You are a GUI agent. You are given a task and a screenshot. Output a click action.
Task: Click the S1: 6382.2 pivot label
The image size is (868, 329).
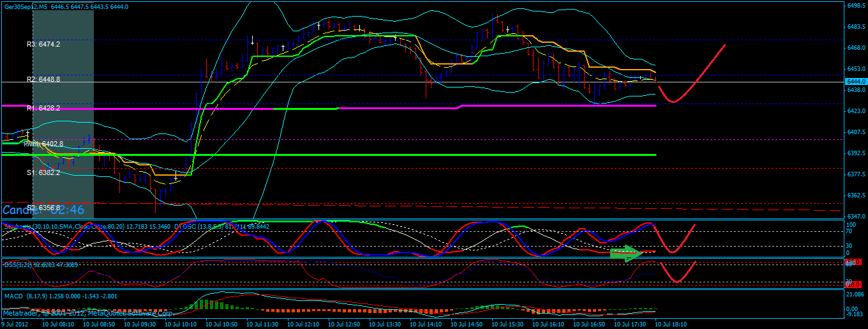43,172
